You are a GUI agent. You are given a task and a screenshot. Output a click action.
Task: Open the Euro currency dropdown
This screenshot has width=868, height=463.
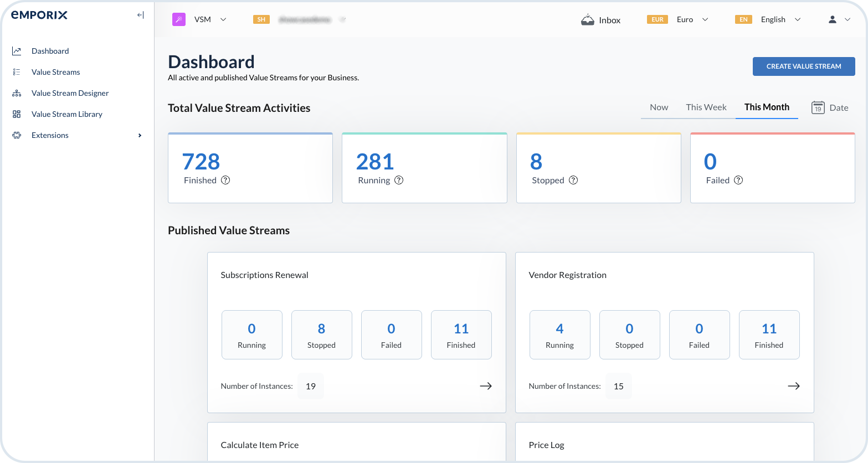[705, 19]
